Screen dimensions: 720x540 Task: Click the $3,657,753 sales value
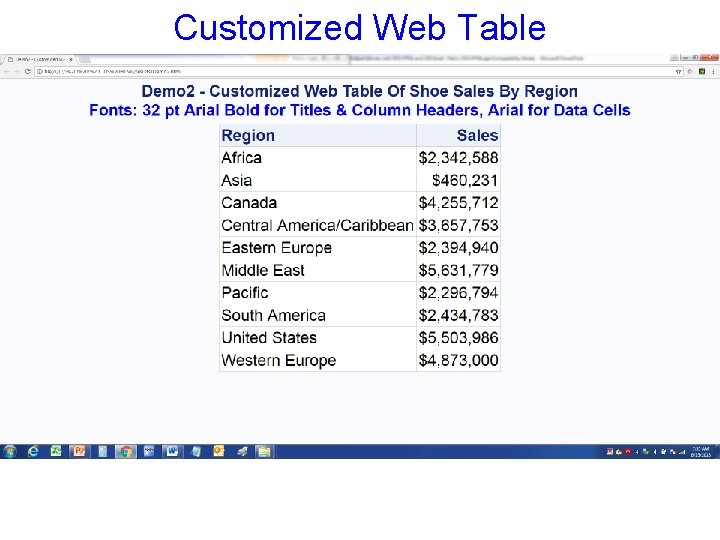458,225
